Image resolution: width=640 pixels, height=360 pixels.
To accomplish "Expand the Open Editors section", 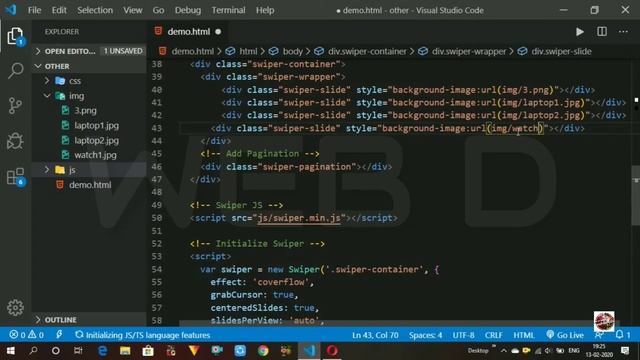I will click(89, 51).
